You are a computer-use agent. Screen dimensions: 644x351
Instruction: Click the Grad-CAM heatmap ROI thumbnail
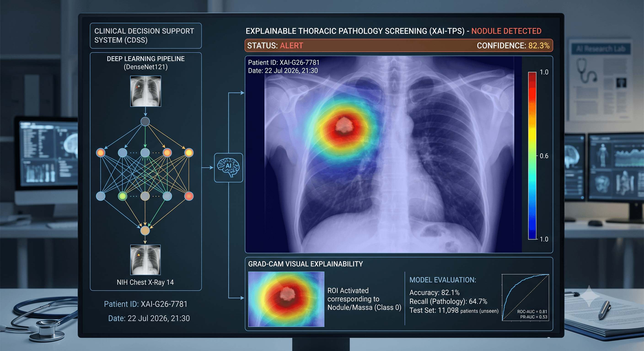pos(286,299)
